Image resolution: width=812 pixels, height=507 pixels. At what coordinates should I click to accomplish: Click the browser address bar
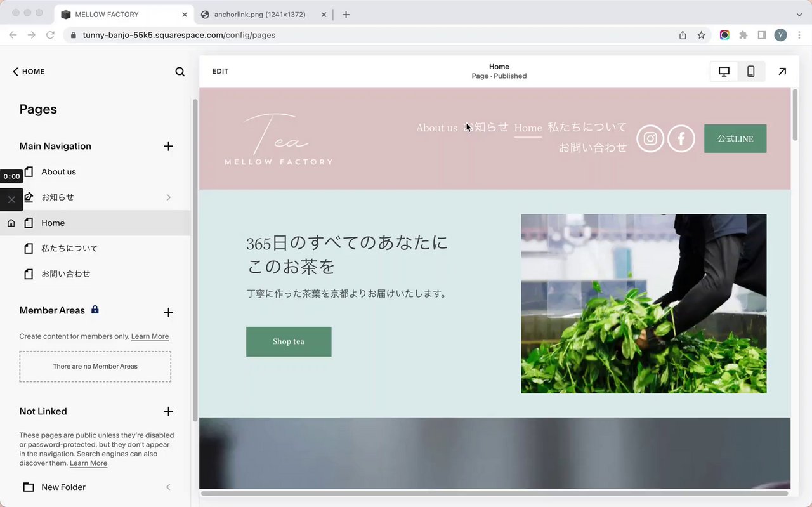point(368,35)
